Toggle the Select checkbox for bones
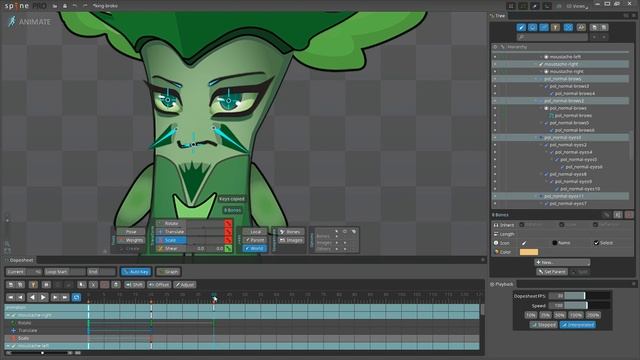 [x=596, y=243]
